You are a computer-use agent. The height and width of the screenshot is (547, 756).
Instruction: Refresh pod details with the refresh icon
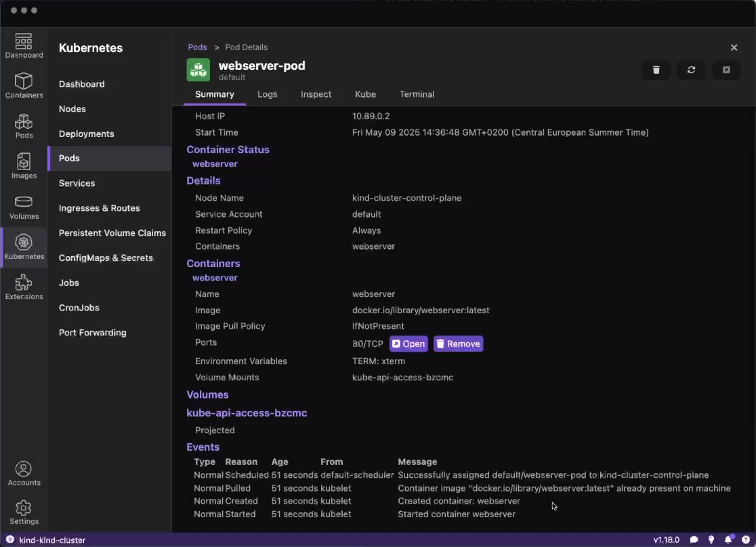[x=691, y=70]
